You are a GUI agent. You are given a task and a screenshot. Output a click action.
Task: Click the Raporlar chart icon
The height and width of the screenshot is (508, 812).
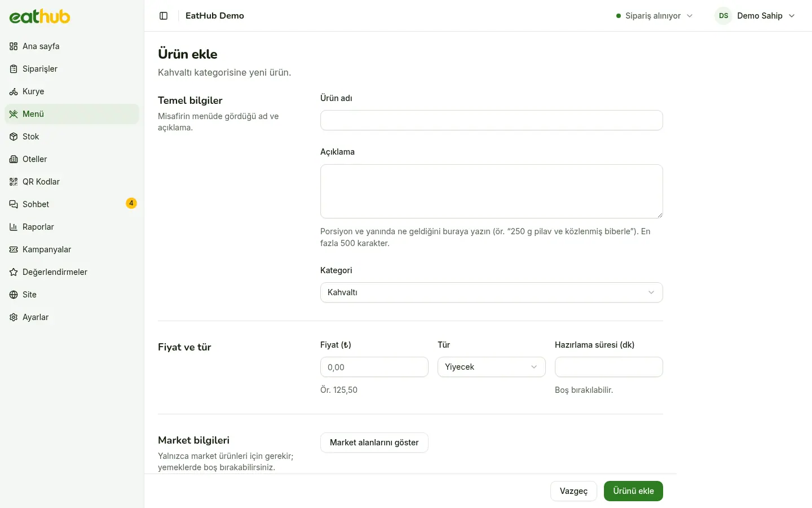tap(14, 227)
